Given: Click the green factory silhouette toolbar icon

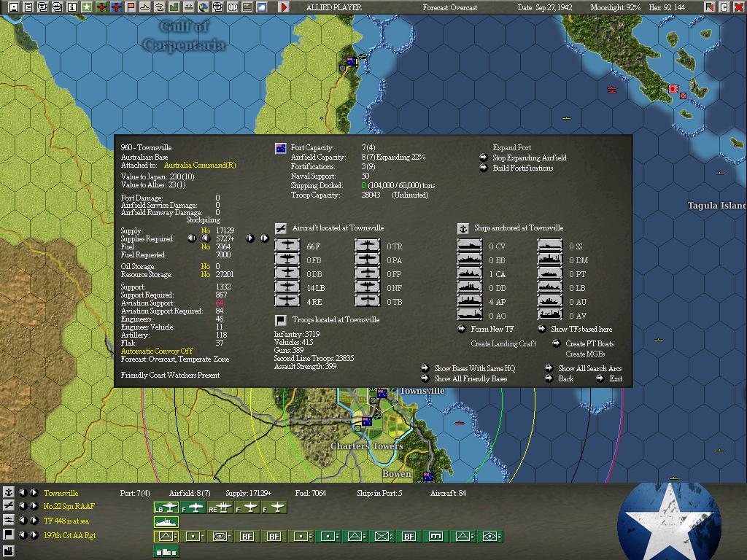Looking at the screenshot, I should click(x=174, y=7).
